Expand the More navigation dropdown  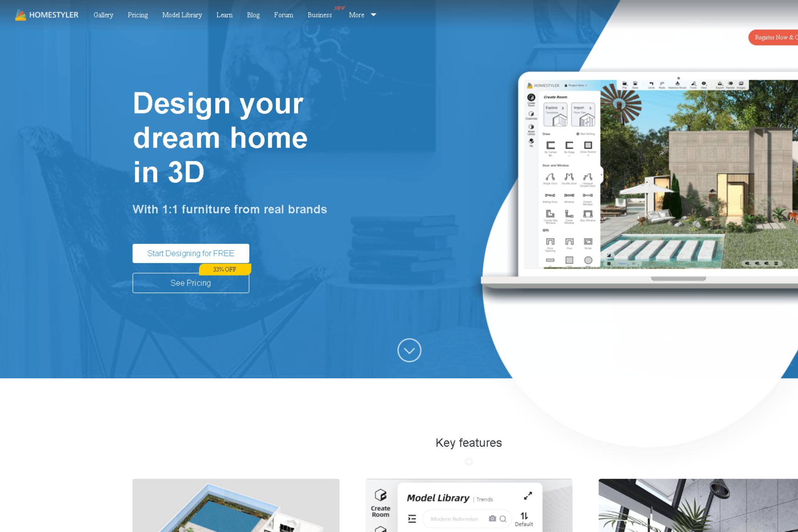(x=362, y=15)
